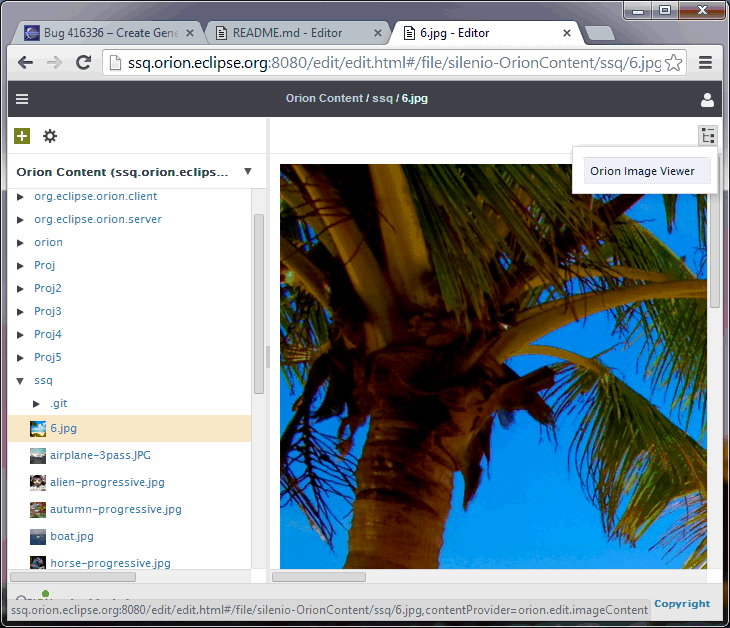Click horse-progressive.jpg thumbnail icon
Viewport: 730px width, 628px height.
pos(38,562)
